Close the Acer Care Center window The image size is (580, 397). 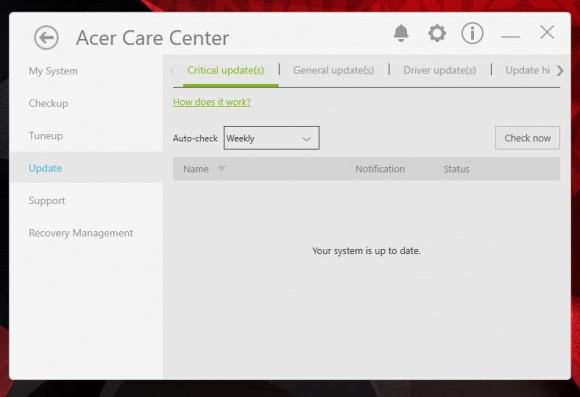pyautogui.click(x=547, y=32)
